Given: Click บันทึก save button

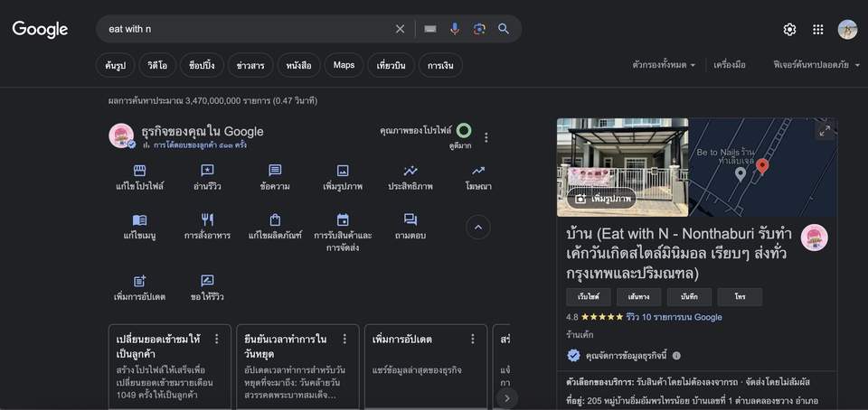Looking at the screenshot, I should pos(689,297).
